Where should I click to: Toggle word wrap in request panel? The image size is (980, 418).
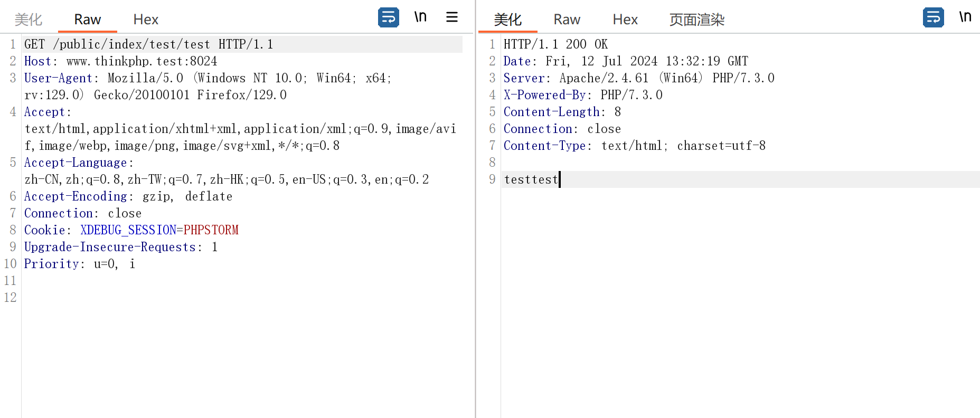tap(389, 17)
